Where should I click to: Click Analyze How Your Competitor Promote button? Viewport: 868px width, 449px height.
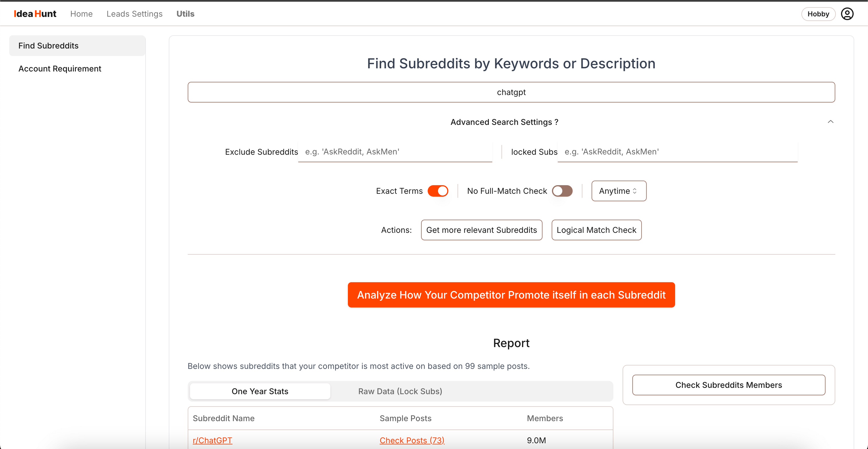pos(511,295)
